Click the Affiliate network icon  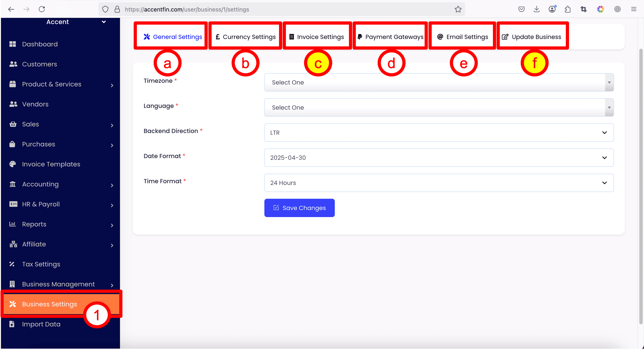tap(13, 244)
